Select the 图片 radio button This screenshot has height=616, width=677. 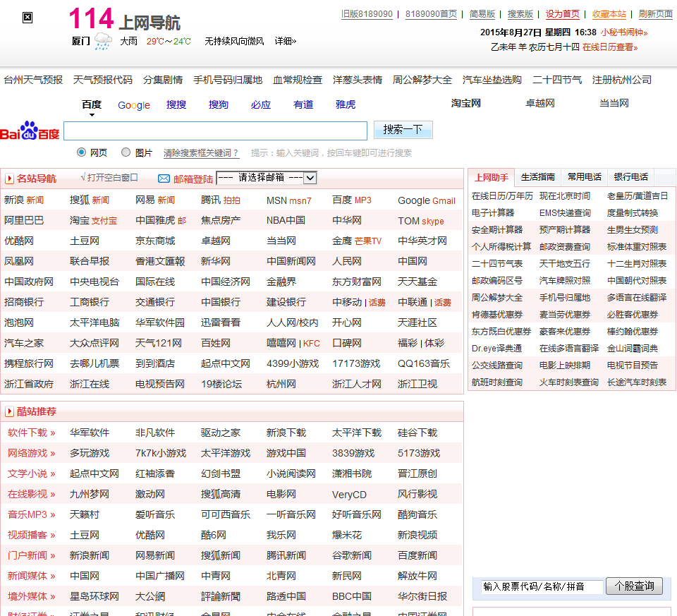tap(126, 152)
